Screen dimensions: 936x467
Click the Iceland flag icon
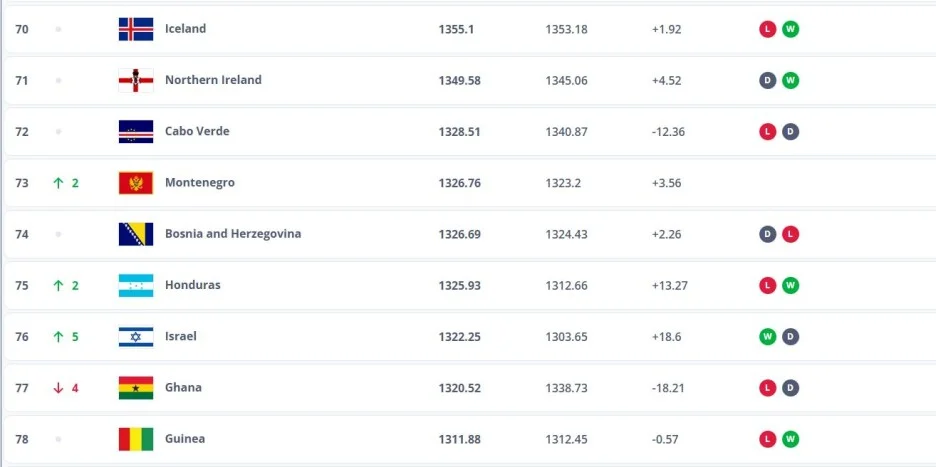(136, 29)
